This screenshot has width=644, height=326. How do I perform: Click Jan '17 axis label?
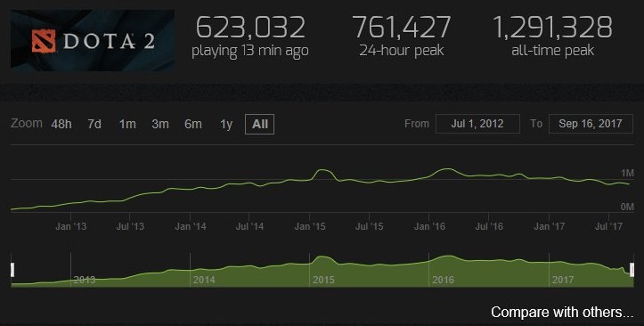click(x=549, y=226)
